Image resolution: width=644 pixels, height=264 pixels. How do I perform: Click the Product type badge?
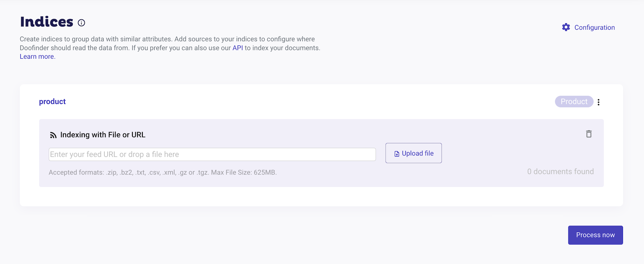click(x=574, y=102)
